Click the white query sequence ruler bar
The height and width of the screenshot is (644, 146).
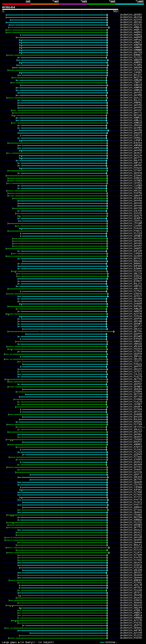60,10
